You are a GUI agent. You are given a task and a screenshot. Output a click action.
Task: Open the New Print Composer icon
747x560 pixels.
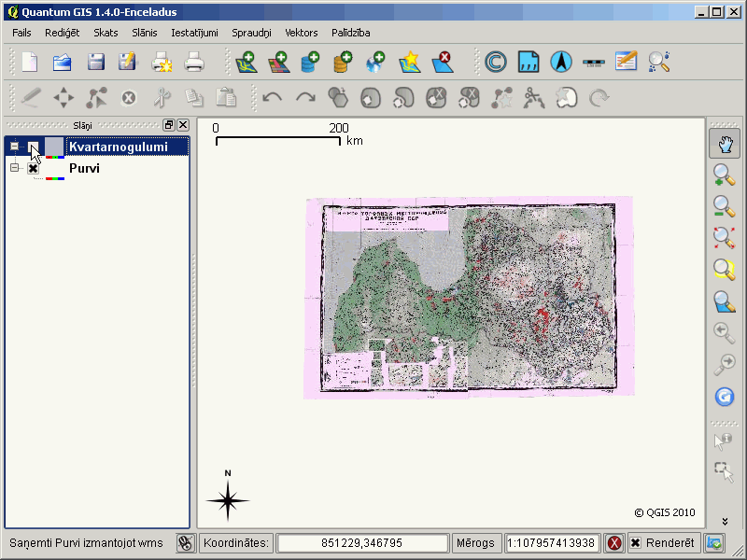click(162, 62)
